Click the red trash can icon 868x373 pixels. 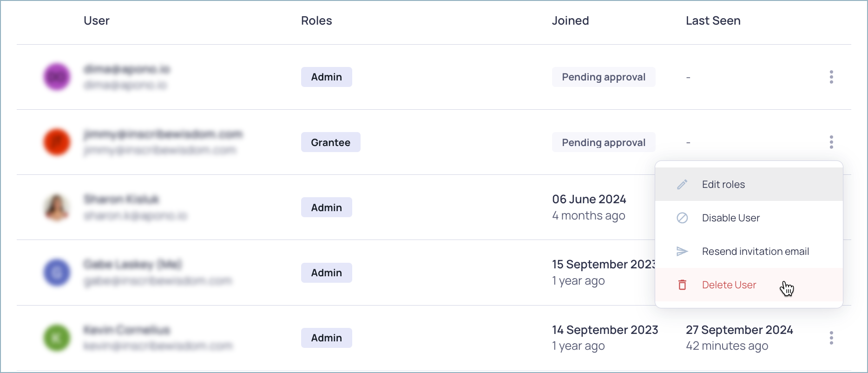click(682, 285)
